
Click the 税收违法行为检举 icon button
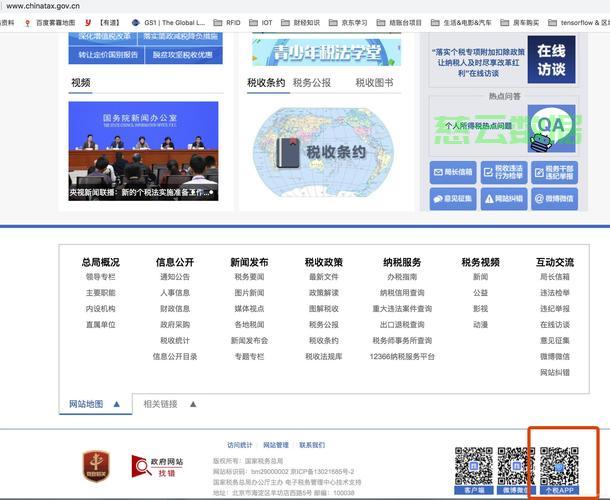pos(503,172)
